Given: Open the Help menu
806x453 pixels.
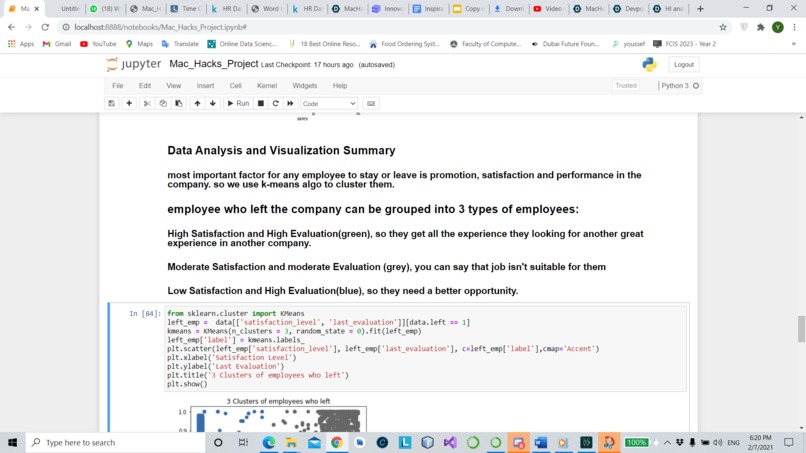Looking at the screenshot, I should tap(340, 86).
